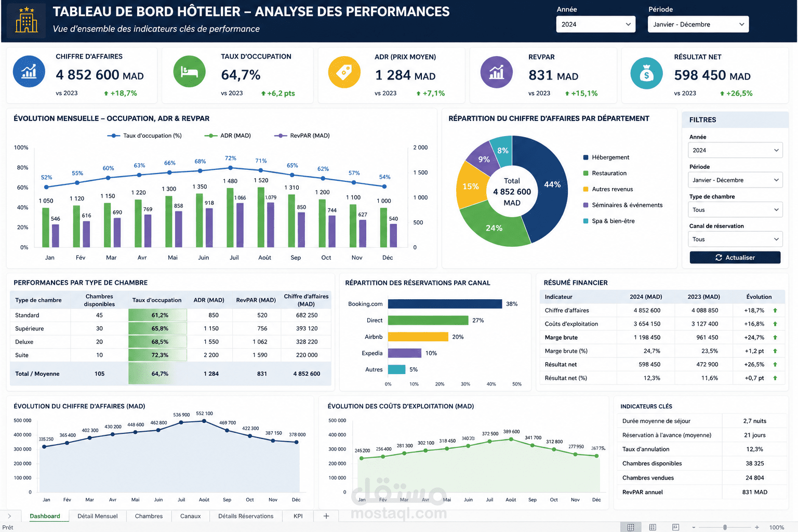Click the 552 100 Août data label
This screenshot has height=532, width=798.
tap(204, 414)
